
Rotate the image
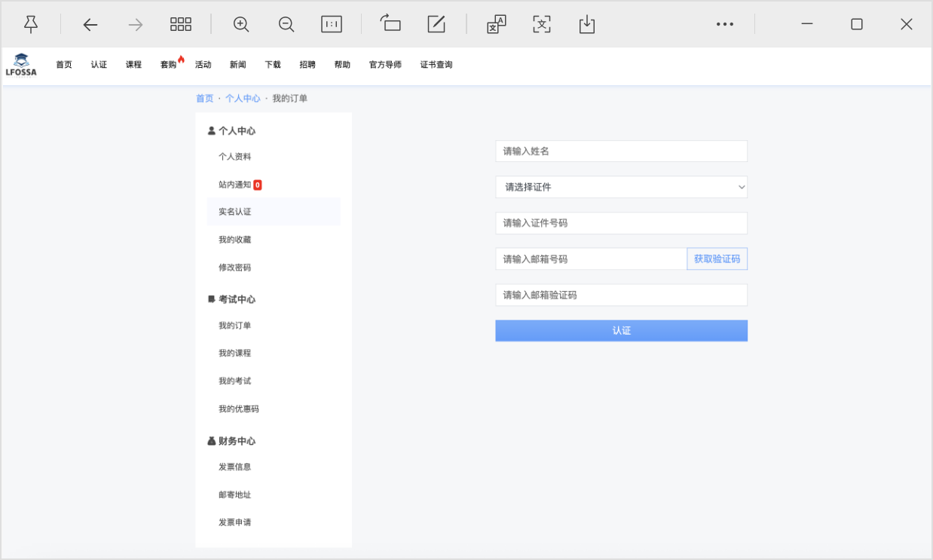coord(390,24)
